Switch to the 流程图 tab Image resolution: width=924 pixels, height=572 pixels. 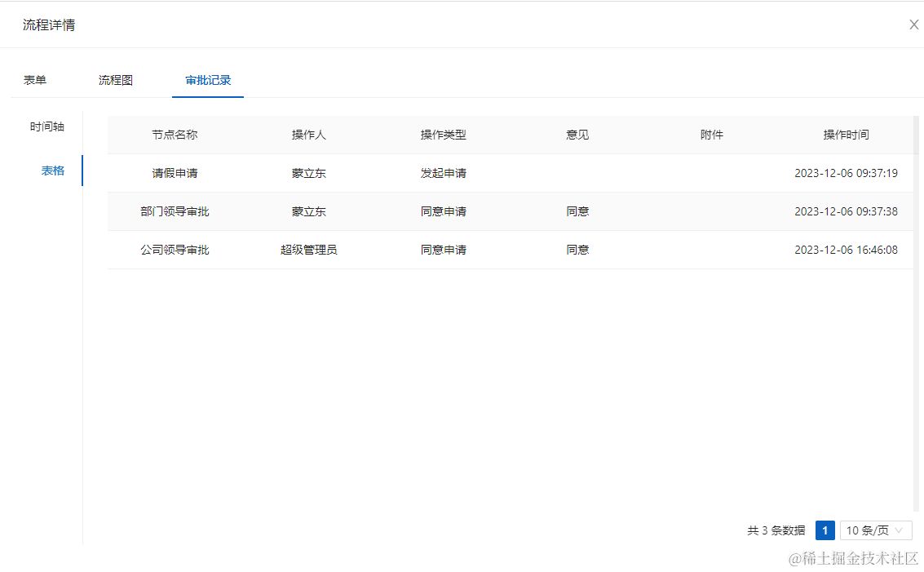[x=116, y=80]
